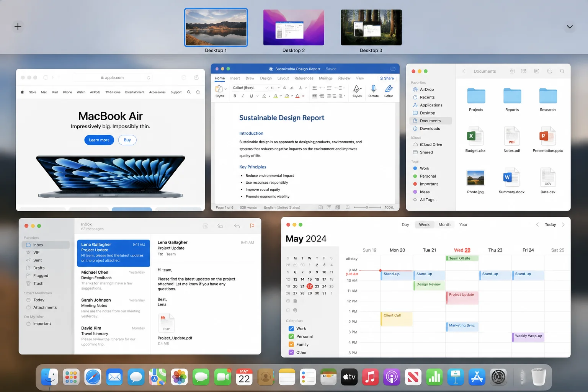Collapse Mission Control spaces bar with top-right chevron

coord(570,27)
